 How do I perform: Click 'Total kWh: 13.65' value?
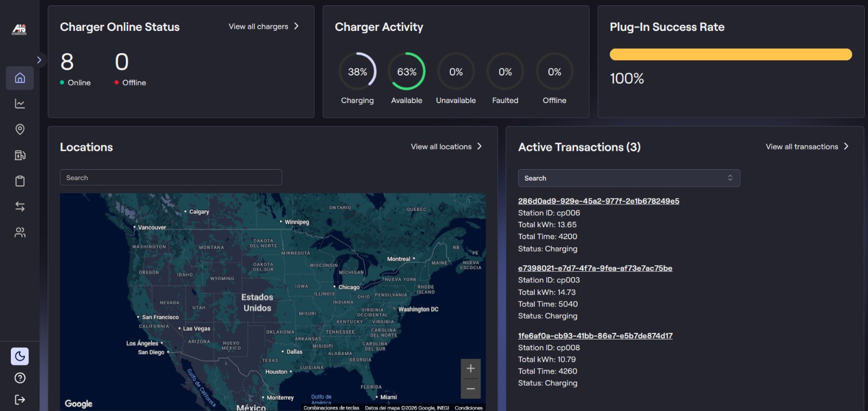[547, 224]
